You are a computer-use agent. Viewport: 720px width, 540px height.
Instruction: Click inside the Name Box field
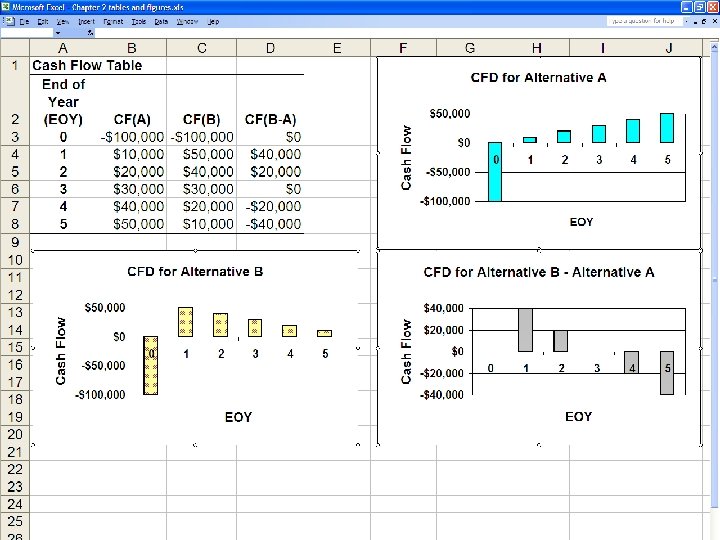27,33
